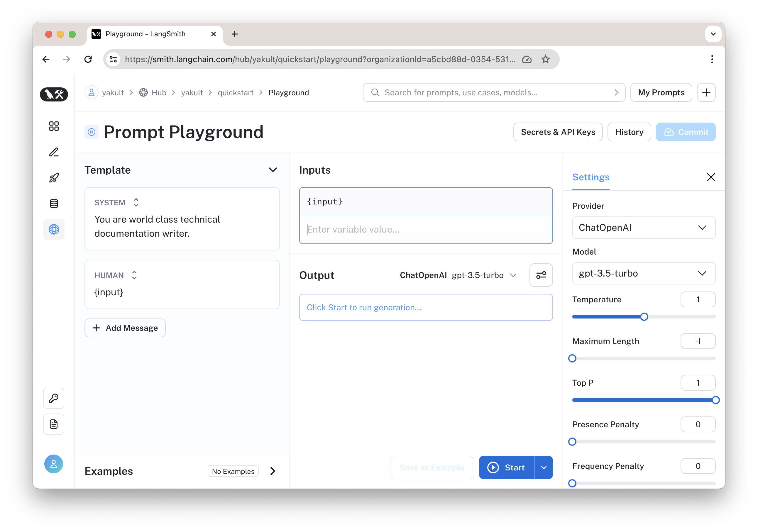Open My Prompts

pos(661,92)
